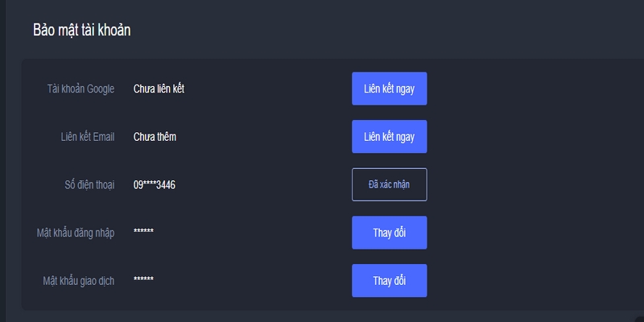644x322 pixels.
Task: Click the Mật khẩu đăng nhập label
Action: click(x=76, y=233)
